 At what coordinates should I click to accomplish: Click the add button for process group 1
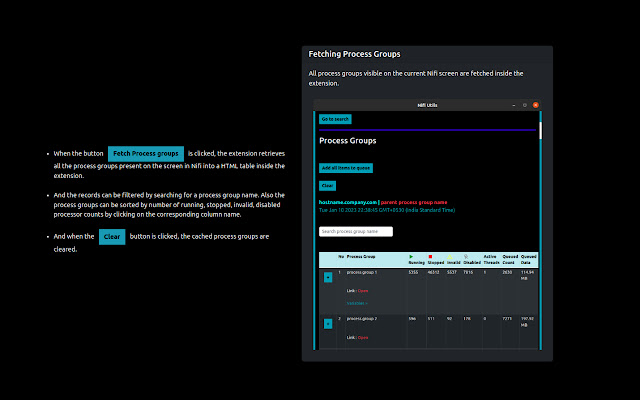point(328,278)
